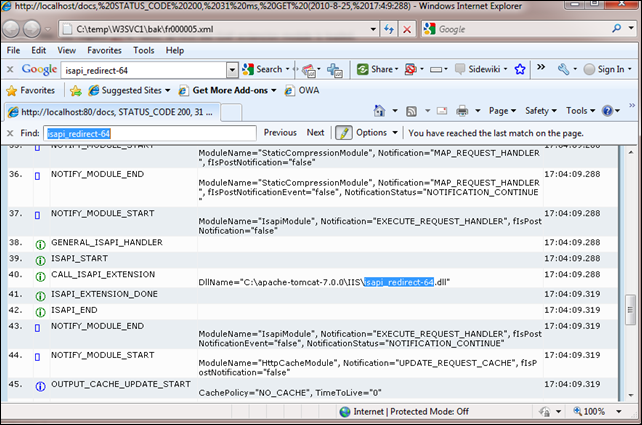Go forward with the Forward arrow button
Screen dimensions: 642x425
coord(32,29)
